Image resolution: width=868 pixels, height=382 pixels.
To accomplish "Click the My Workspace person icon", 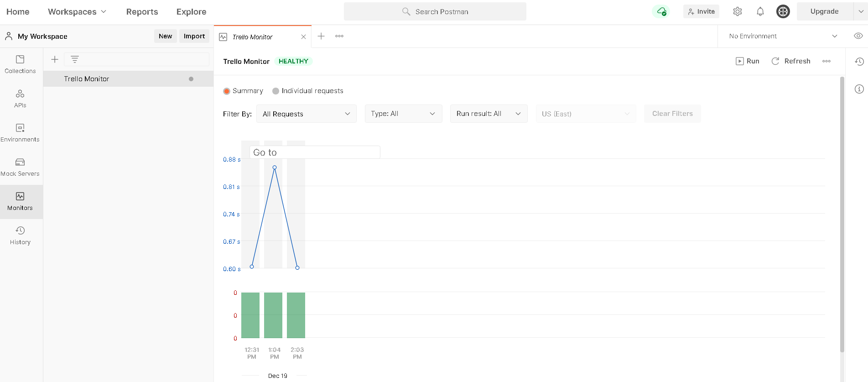I will (9, 36).
